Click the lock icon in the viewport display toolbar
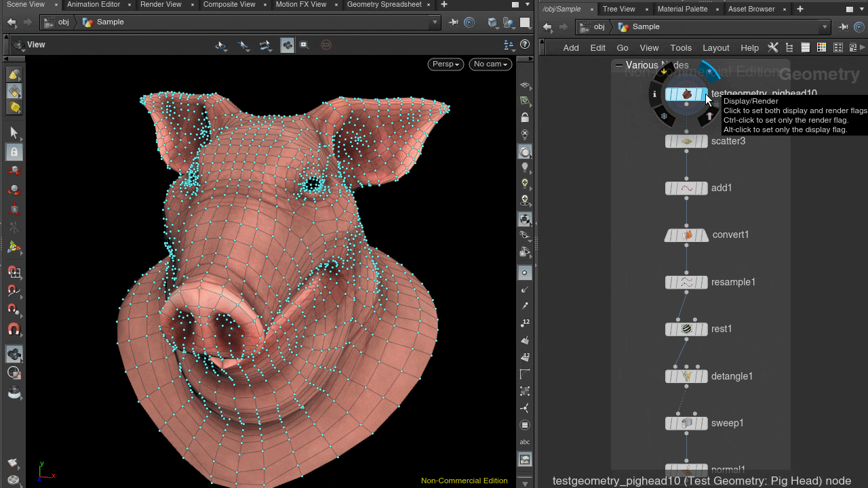 525,117
